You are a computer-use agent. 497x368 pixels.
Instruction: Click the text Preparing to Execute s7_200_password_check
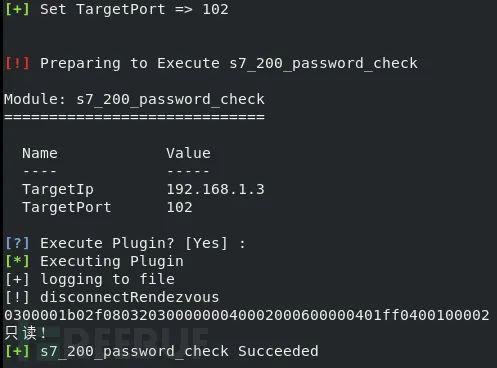(229, 63)
